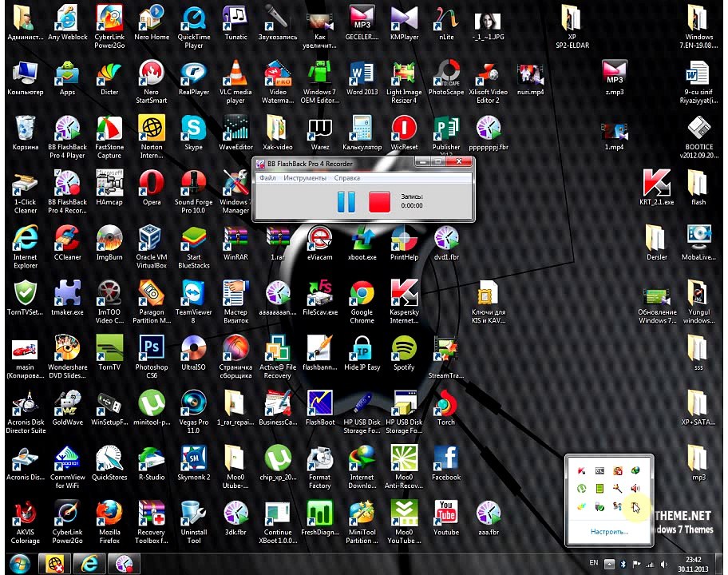Select the UltraISO desktop icon
The height and width of the screenshot is (575, 728).
(193, 353)
